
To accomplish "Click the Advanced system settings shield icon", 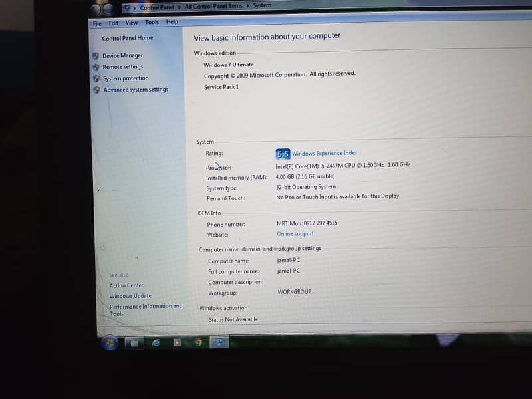I will [x=96, y=90].
